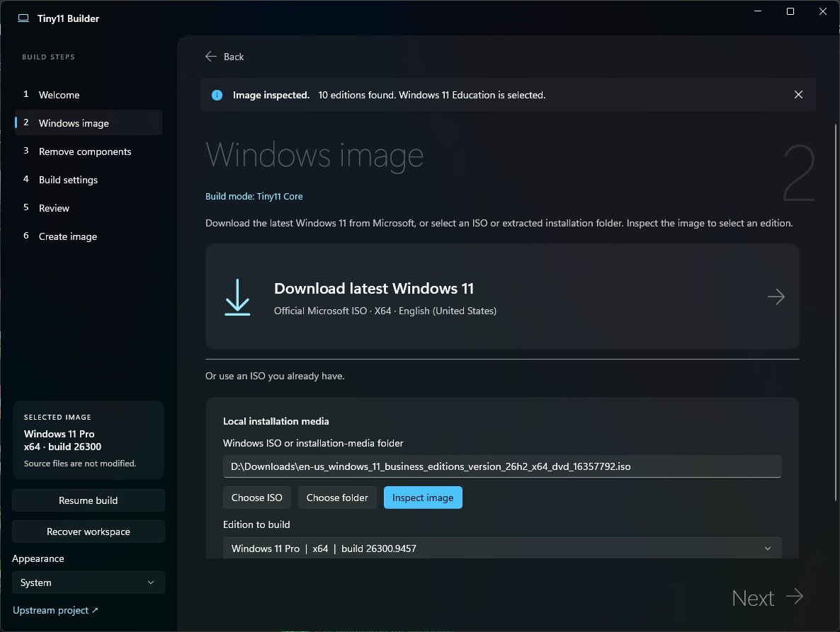Open the Edition to build dropdown
840x632 pixels.
(502, 548)
